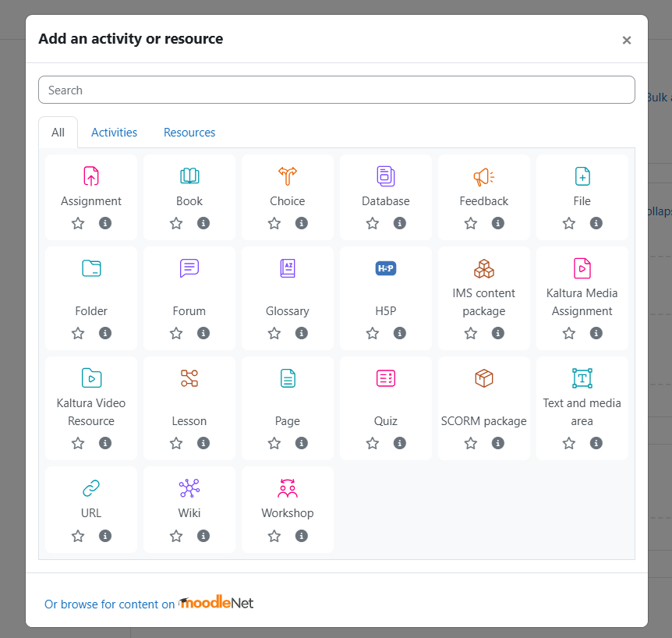Expand information for the Page resource
This screenshot has width=672, height=638.
coord(302,443)
